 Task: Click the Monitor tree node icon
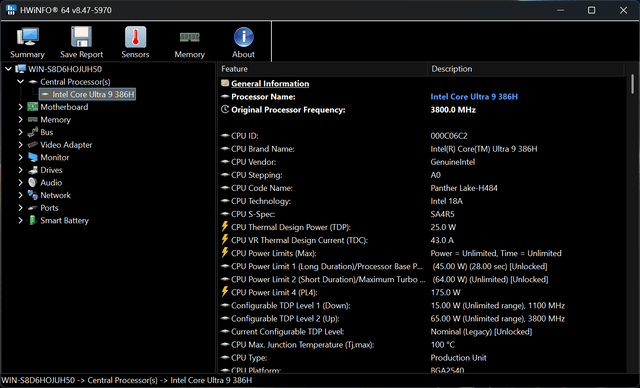33,157
